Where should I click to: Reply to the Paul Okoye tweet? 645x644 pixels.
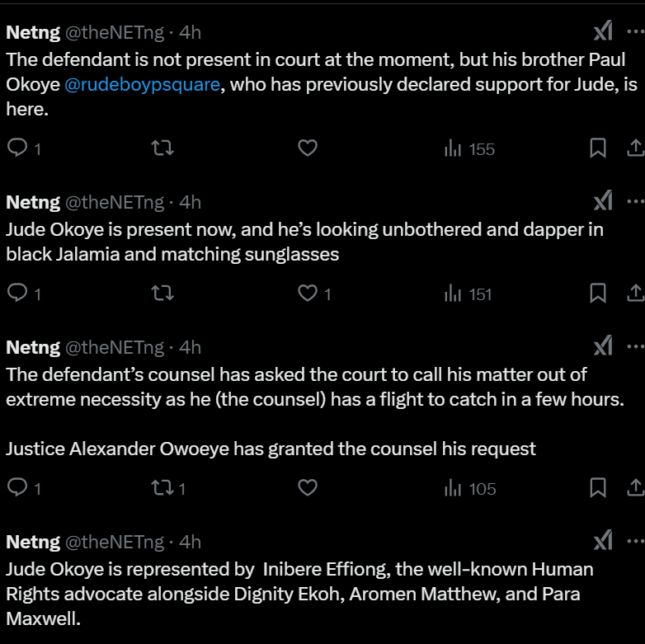tap(17, 148)
